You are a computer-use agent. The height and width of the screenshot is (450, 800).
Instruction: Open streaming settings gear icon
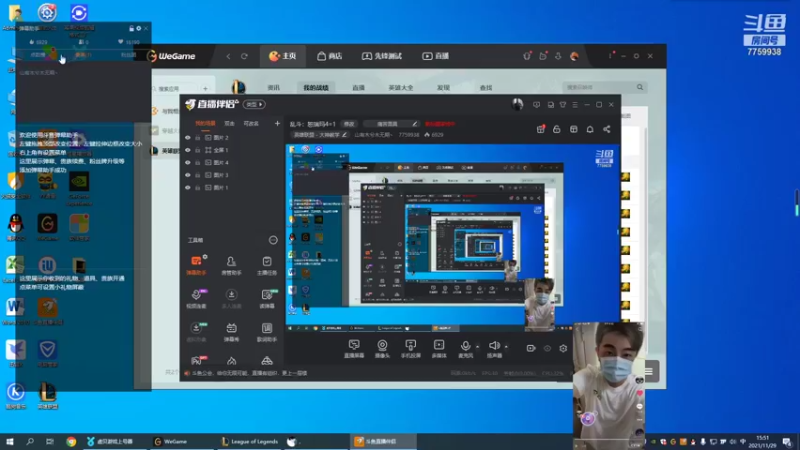click(563, 348)
